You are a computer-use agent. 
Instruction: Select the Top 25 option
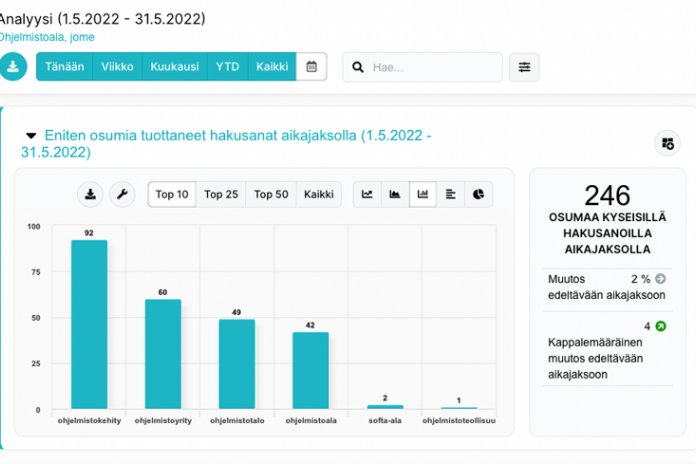(x=221, y=194)
